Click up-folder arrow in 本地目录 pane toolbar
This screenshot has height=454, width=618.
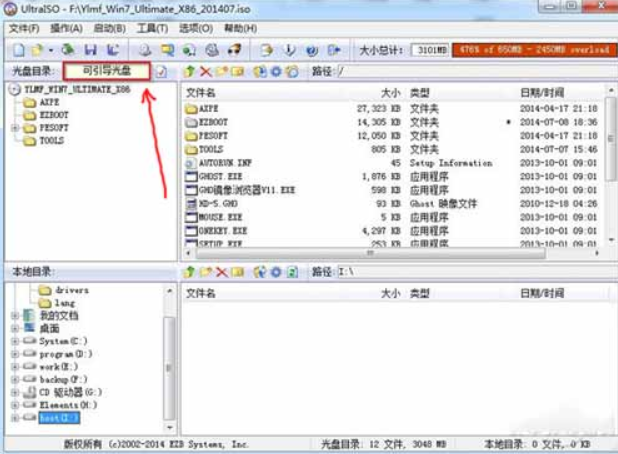[x=190, y=272]
